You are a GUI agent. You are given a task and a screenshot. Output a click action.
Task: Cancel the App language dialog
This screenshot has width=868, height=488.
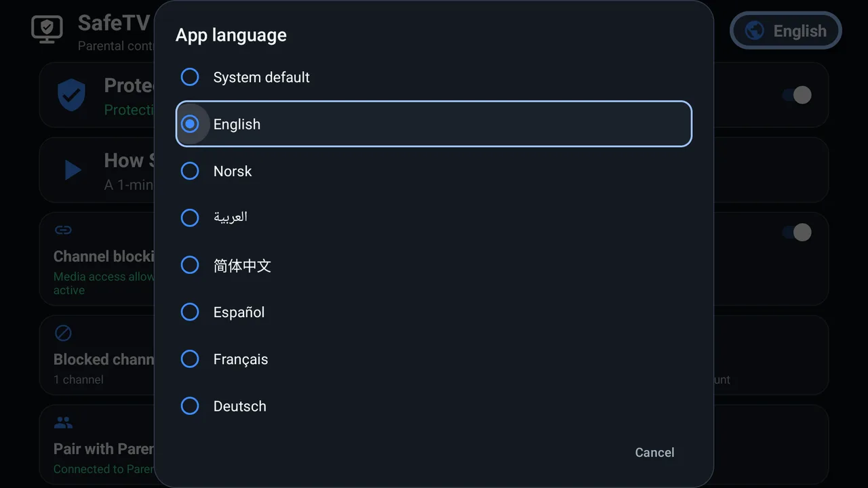(x=654, y=452)
